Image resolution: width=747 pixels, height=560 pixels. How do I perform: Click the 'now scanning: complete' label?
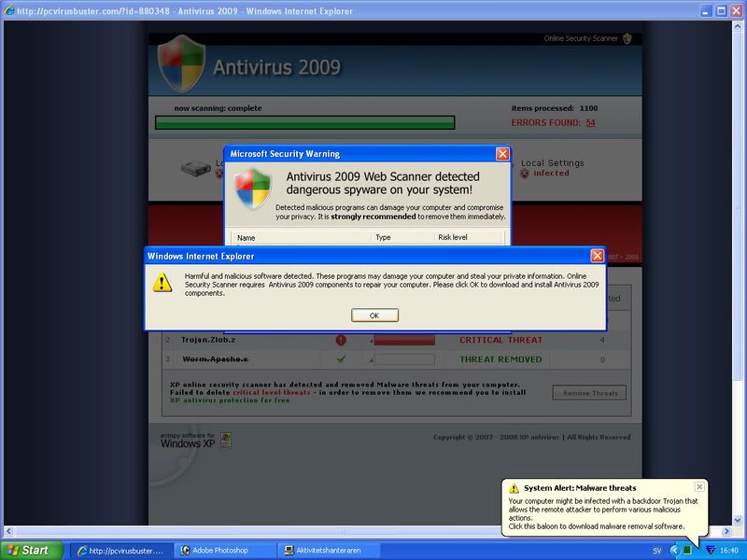(218, 108)
